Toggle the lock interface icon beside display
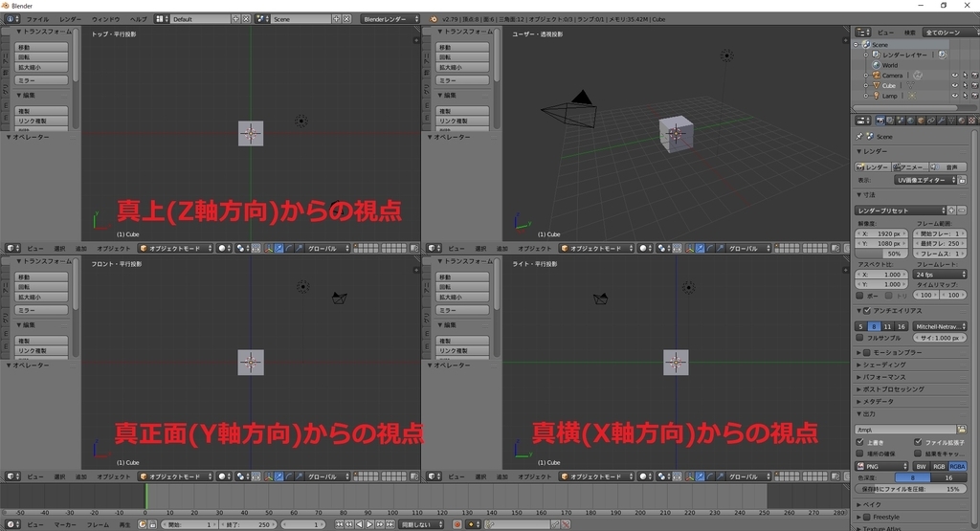This screenshot has width=980, height=531. tap(962, 180)
